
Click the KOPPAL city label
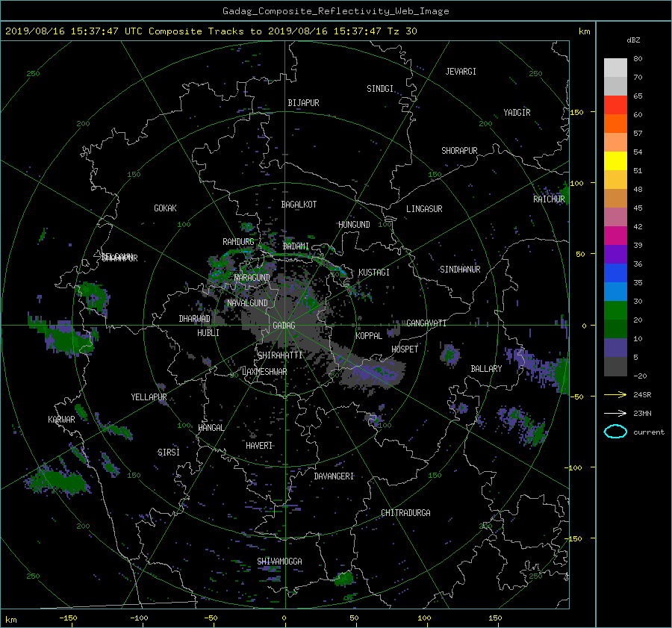(369, 336)
